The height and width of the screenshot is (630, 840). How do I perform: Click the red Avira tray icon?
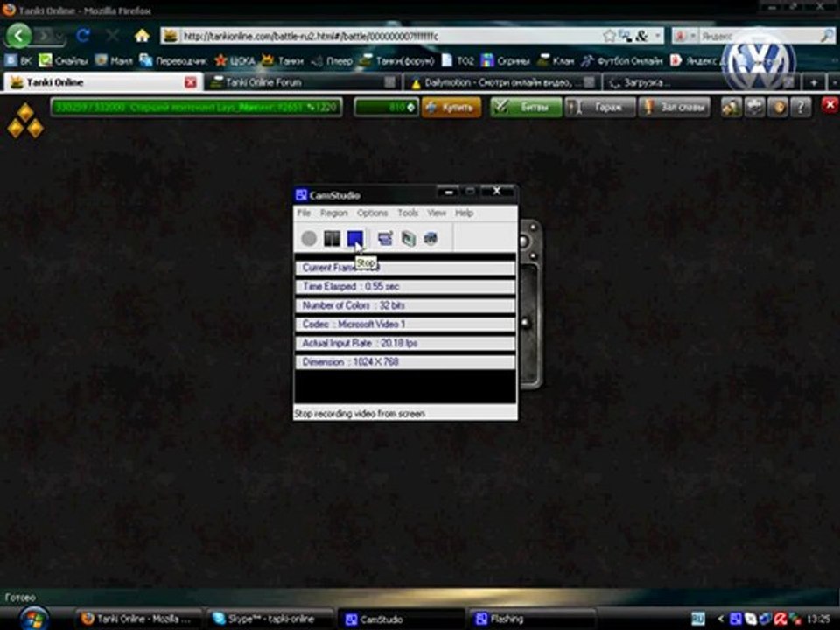780,619
